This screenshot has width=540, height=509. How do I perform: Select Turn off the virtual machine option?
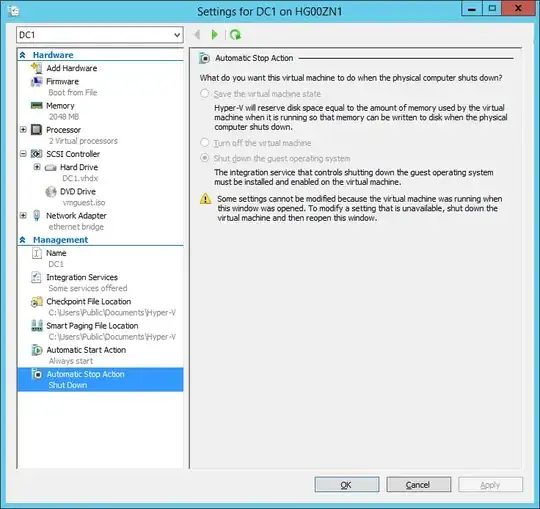click(205, 142)
